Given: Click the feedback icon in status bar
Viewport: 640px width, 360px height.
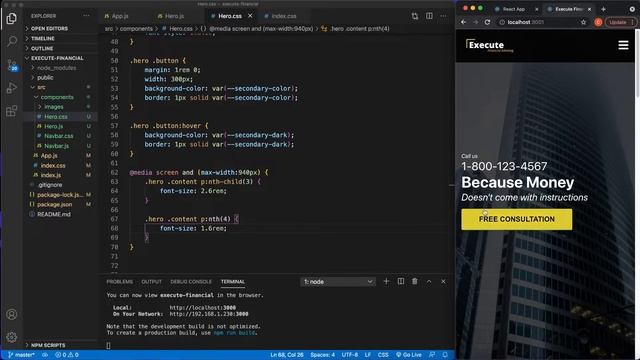Looking at the screenshot, I should pyautogui.click(x=432, y=355).
